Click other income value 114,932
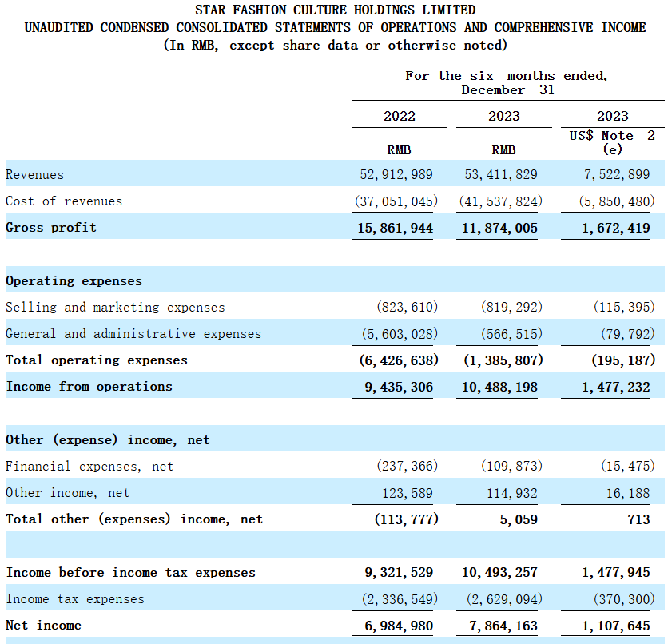 pyautogui.click(x=512, y=493)
